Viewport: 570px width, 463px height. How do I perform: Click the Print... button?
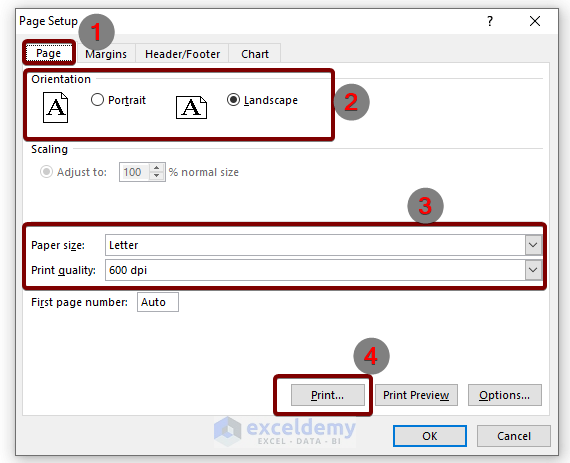coord(328,395)
